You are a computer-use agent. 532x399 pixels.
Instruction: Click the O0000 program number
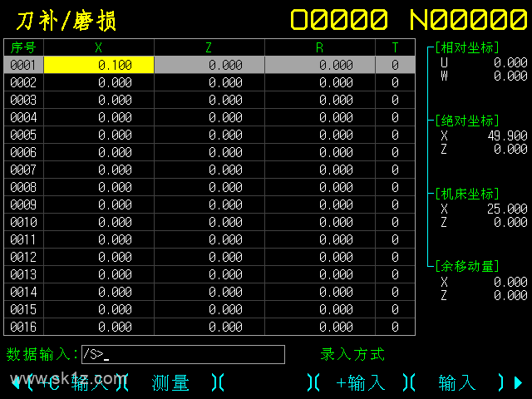339,19
